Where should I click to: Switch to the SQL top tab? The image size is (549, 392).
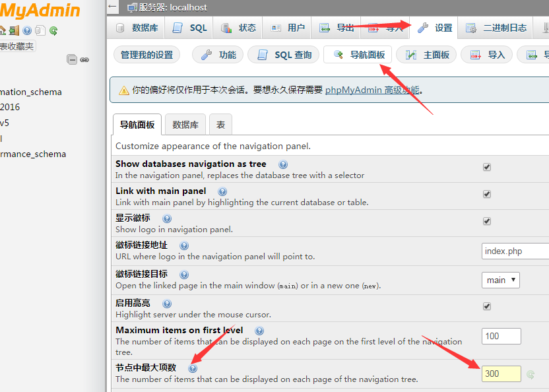[190, 28]
